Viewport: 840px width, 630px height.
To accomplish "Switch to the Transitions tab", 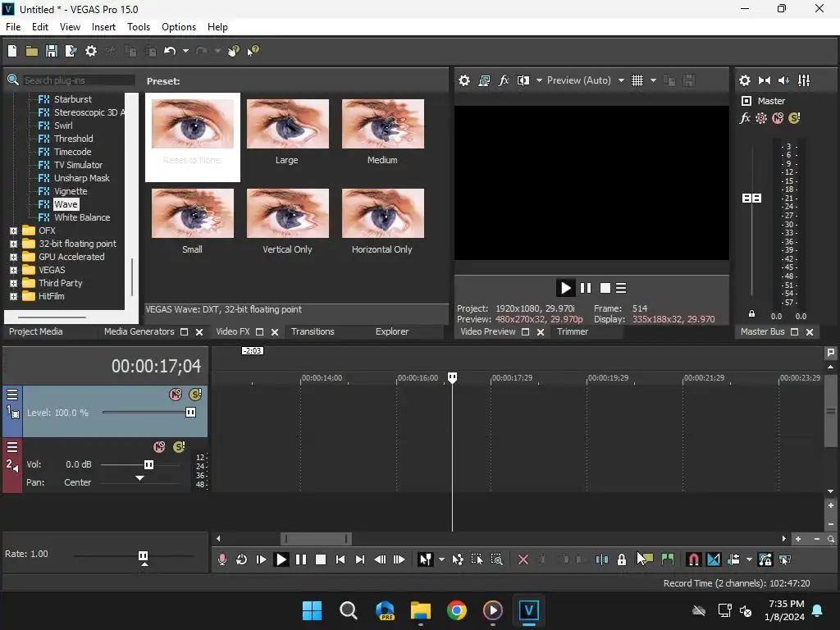I will click(313, 331).
